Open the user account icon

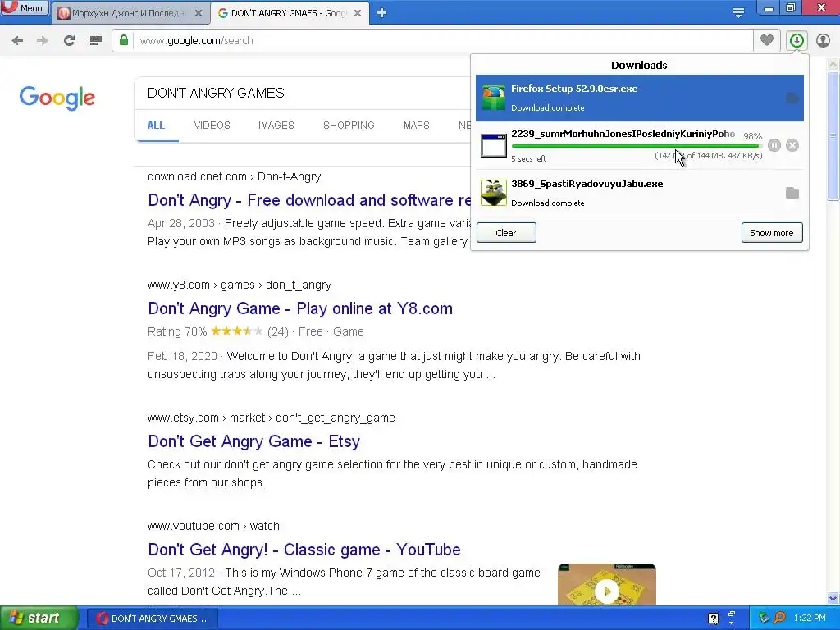(823, 40)
